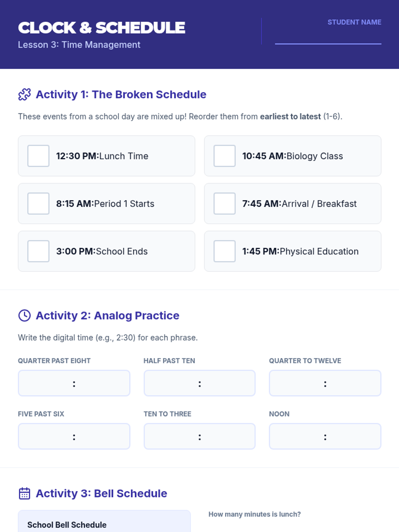399x532 pixels.
Task: Click the Arrival / Breakfast order box
Action: pos(224,203)
